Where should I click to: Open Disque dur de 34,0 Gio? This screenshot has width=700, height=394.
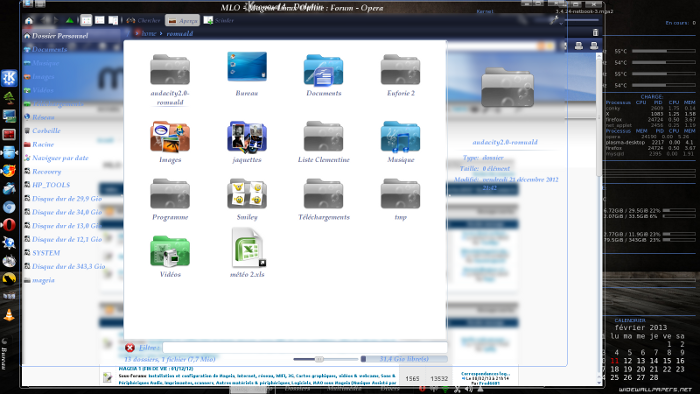67,212
